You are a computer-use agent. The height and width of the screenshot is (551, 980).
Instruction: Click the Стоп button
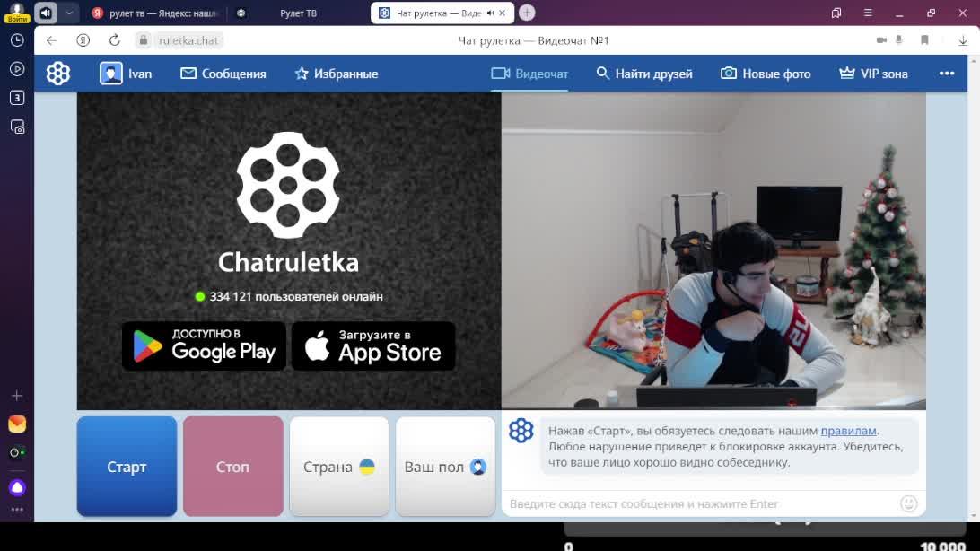pyautogui.click(x=233, y=467)
